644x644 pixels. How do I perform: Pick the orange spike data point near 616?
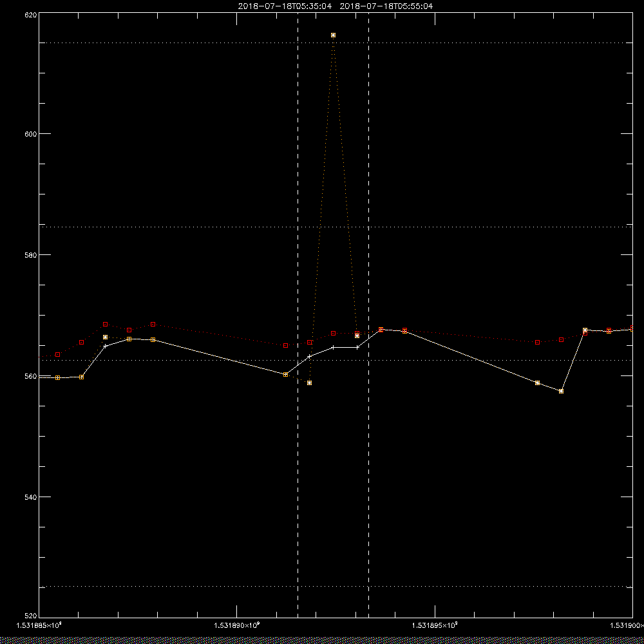333,35
